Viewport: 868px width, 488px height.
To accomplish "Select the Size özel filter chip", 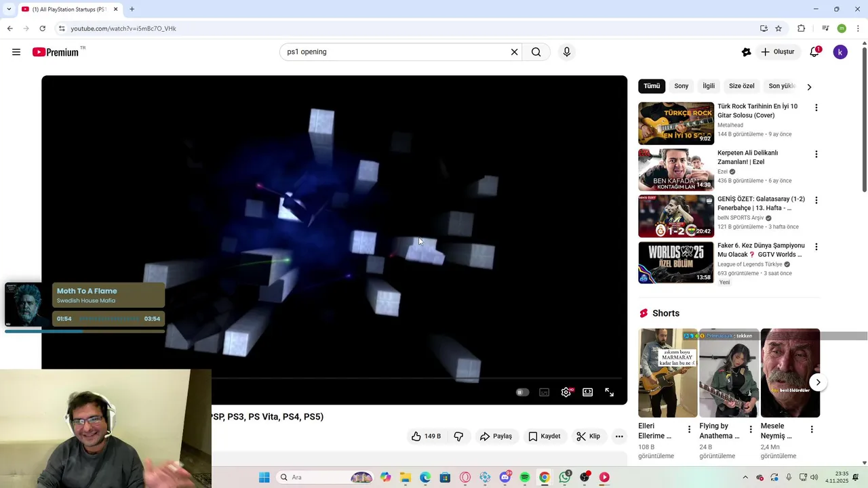I will [x=741, y=86].
